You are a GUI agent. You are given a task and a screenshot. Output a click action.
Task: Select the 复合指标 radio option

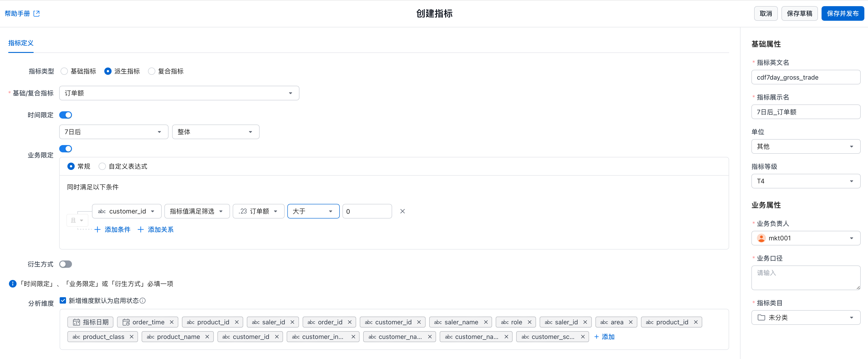pyautogui.click(x=152, y=71)
